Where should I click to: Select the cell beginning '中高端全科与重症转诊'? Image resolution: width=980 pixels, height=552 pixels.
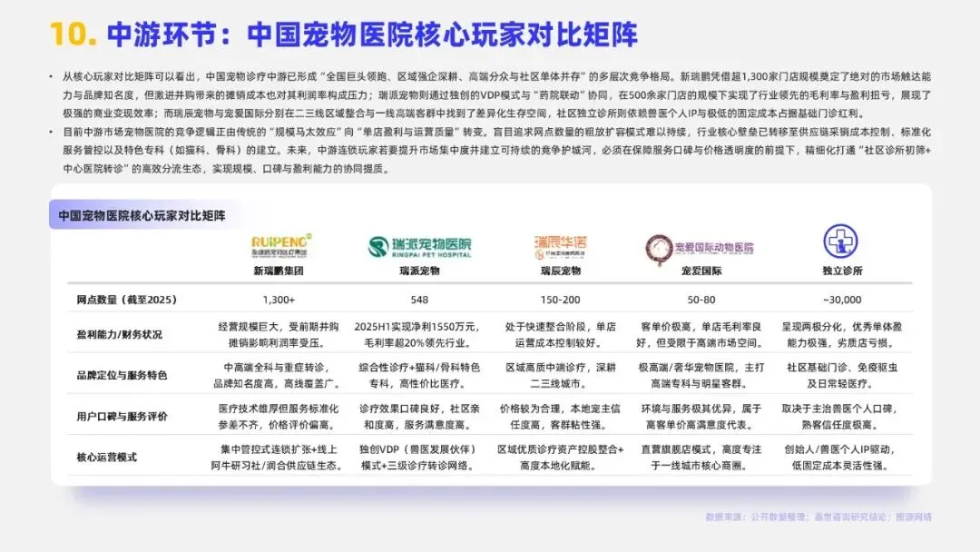[279, 375]
